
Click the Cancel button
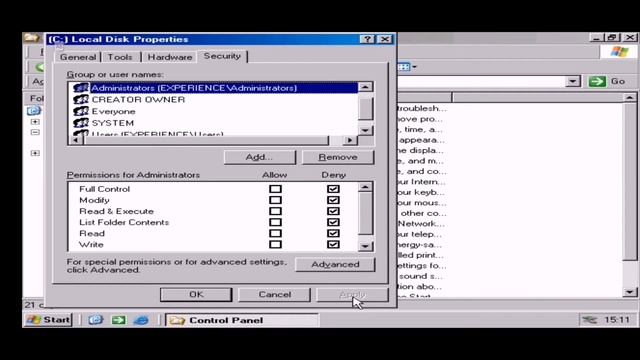click(x=274, y=294)
